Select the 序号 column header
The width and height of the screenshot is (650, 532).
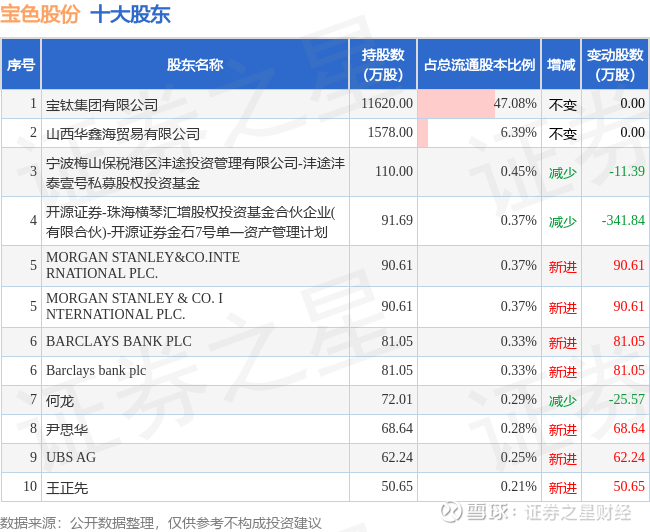coord(21,65)
